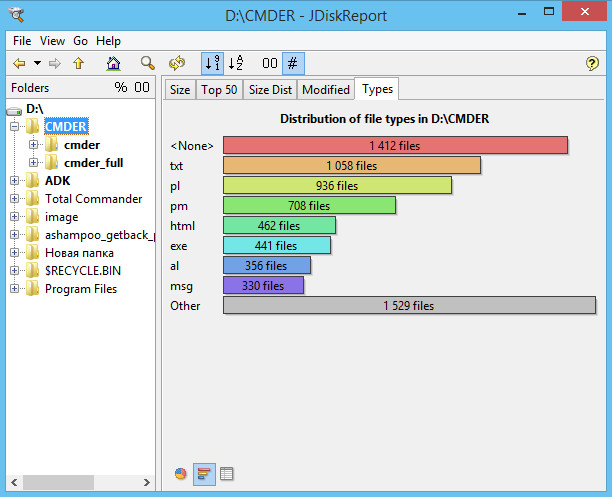Click the folder tree scrollbar left arrow
The width and height of the screenshot is (612, 497).
tap(14, 482)
